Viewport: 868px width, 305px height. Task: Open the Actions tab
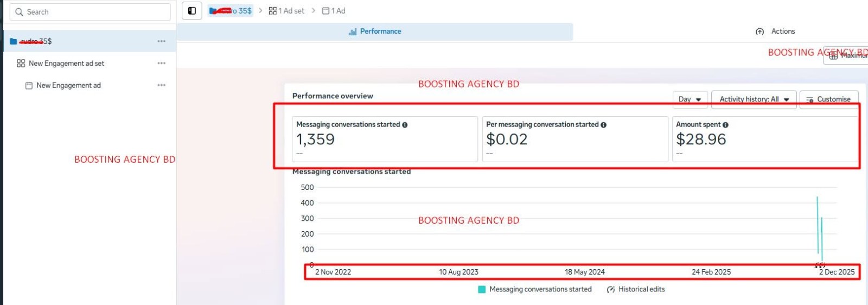pos(775,31)
